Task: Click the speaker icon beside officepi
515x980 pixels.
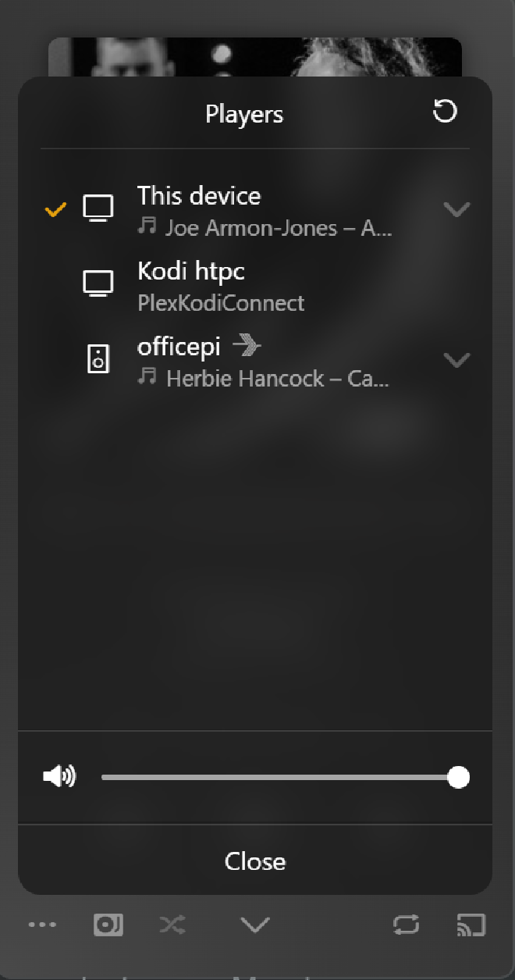Action: tap(98, 360)
